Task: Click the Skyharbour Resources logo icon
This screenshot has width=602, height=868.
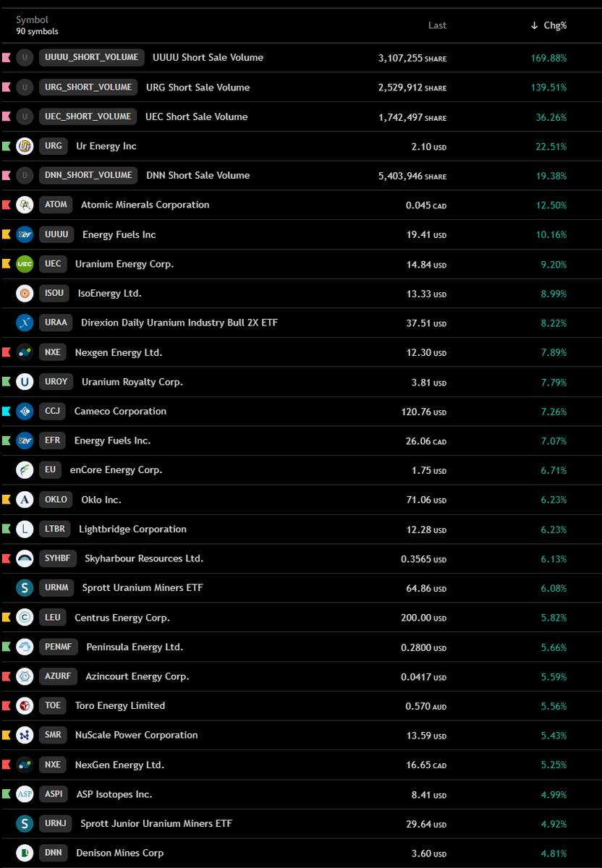Action: [x=25, y=558]
